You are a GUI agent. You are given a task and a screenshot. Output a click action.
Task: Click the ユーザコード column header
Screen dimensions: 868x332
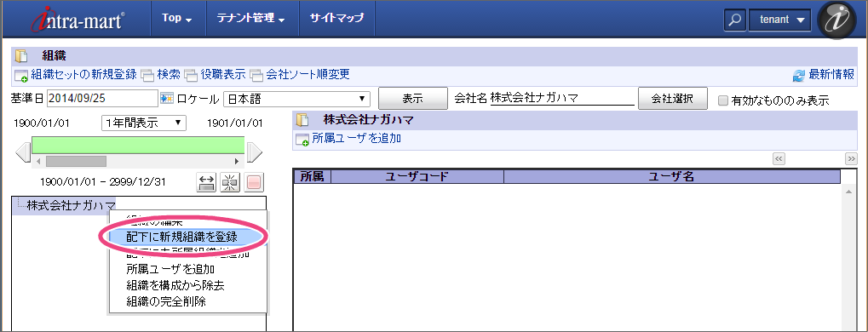pos(417,176)
